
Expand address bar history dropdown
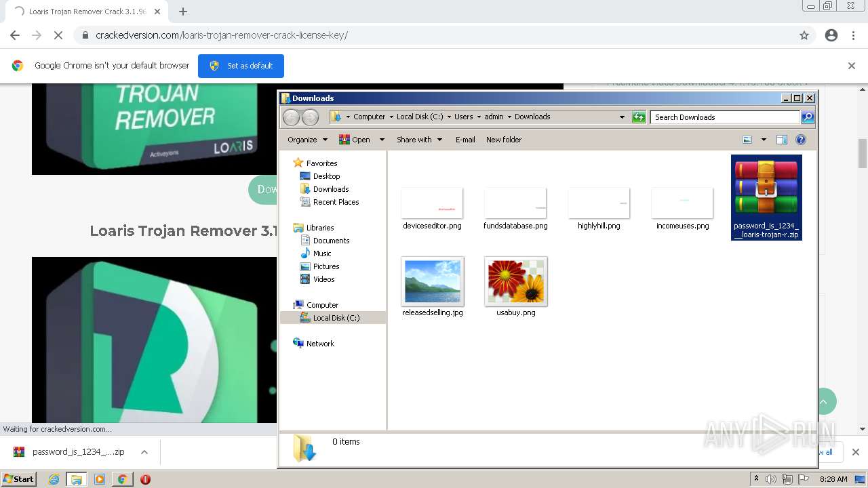click(622, 117)
